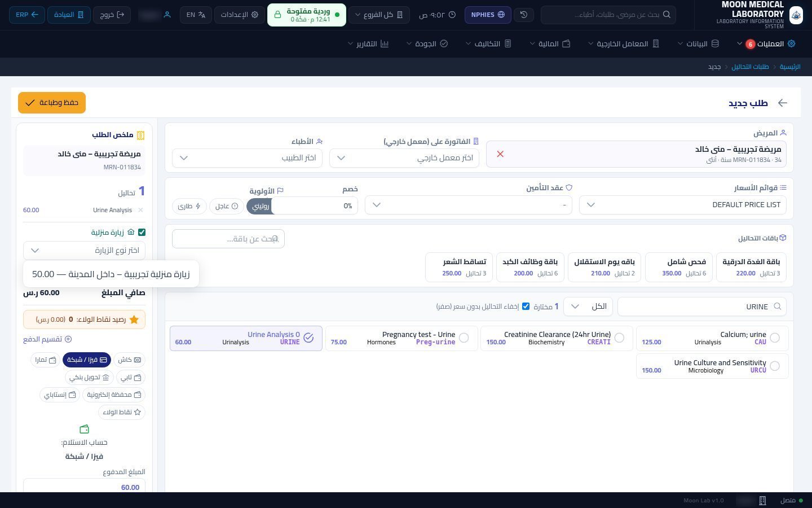The height and width of the screenshot is (508, 812).
Task: Go to طلبات التحاليل breadcrumb
Action: coord(750,67)
